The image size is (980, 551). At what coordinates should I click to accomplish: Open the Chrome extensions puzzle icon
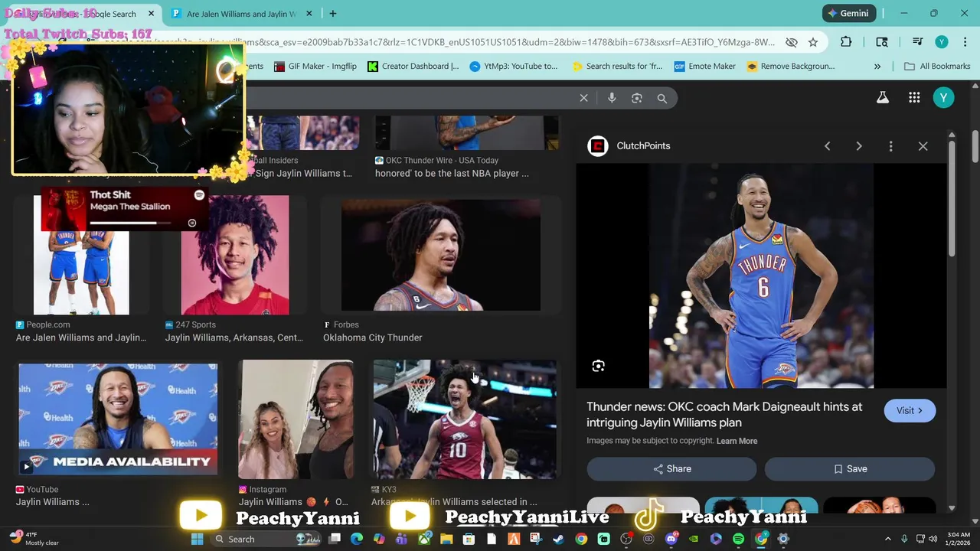click(846, 42)
